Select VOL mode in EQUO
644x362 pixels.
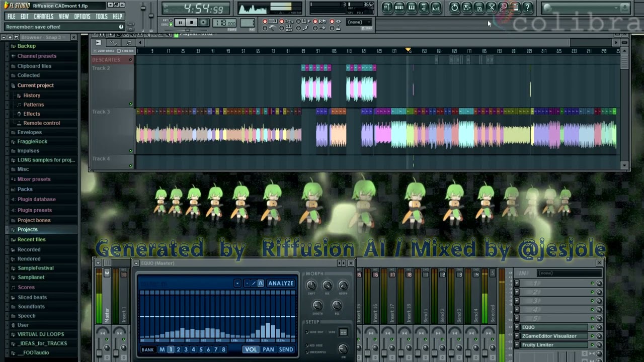tap(251, 349)
